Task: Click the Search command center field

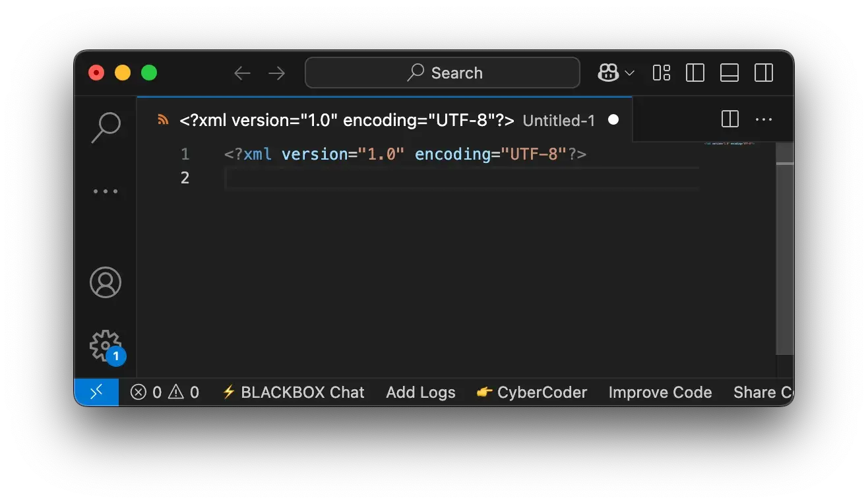Action: [x=443, y=73]
